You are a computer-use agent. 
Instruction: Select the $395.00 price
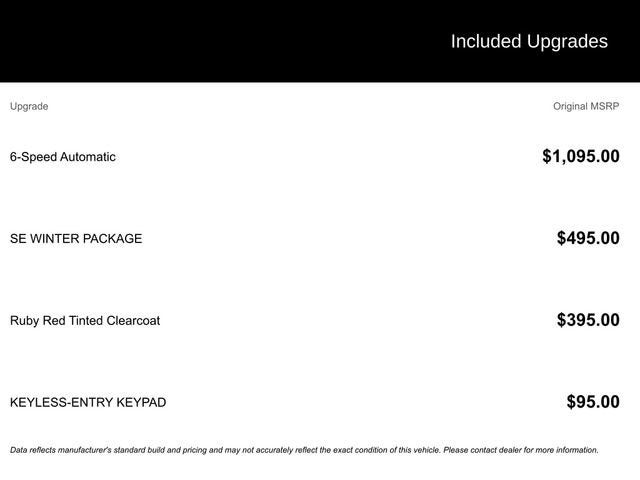pos(588,320)
